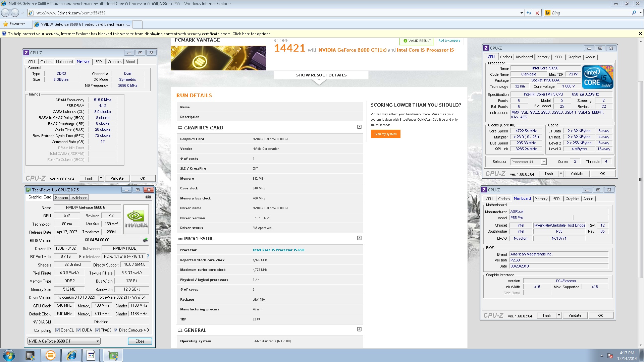
Task: Click the Intel Core i5 logo in CPU-Z
Action: (x=598, y=77)
